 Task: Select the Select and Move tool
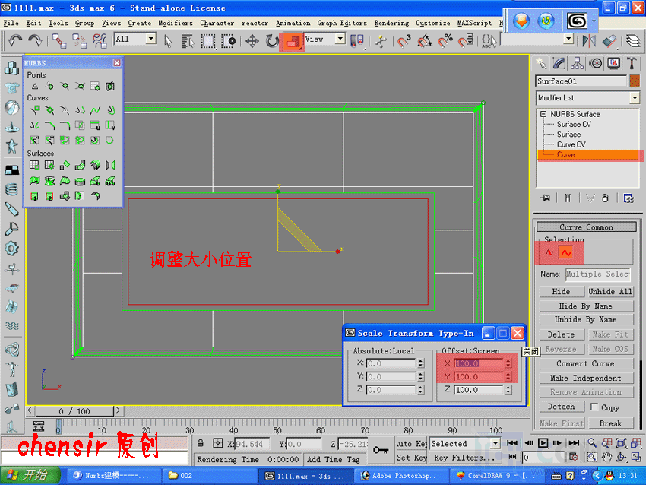pos(252,41)
